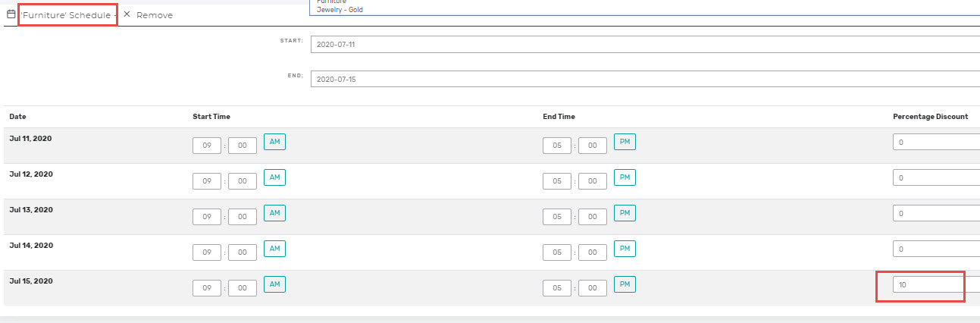Toggle PM on Jul 13 end time
The height and width of the screenshot is (323, 980).
[x=625, y=213]
